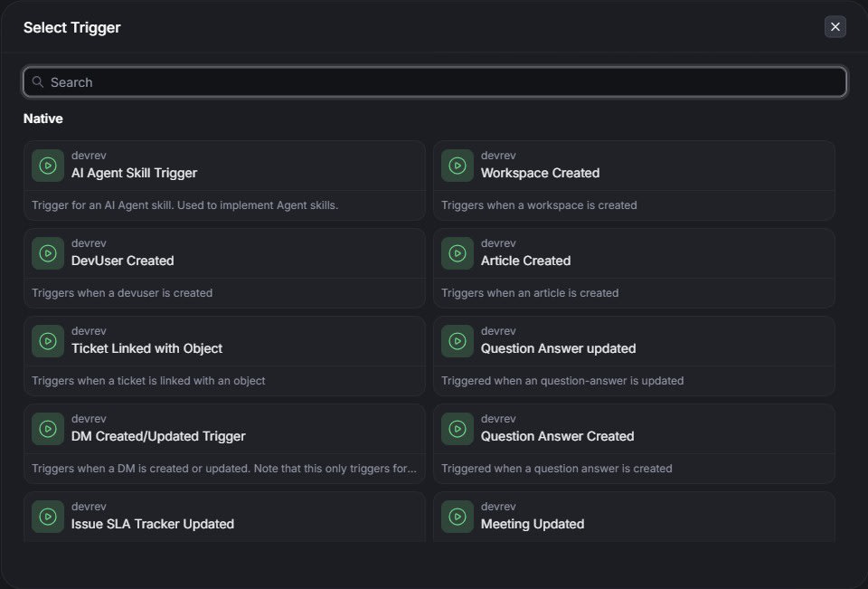Click the magnifier icon in search bar

pyautogui.click(x=38, y=82)
